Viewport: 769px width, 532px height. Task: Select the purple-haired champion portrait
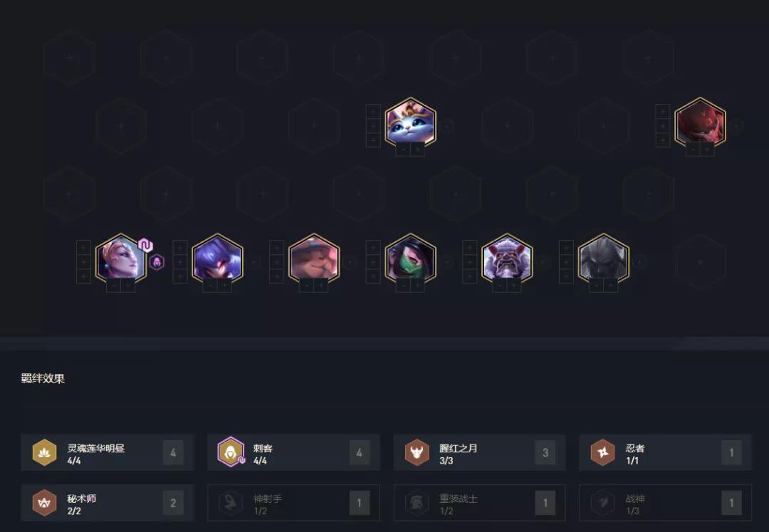click(217, 259)
